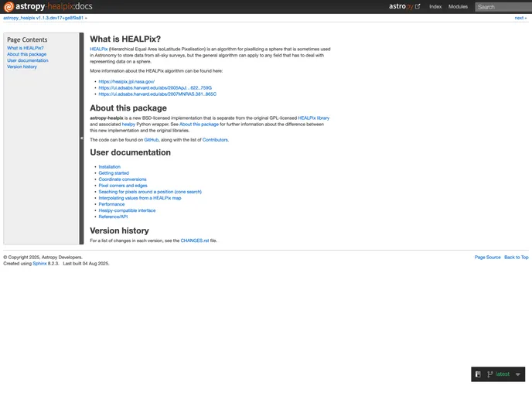The image size is (532, 396).
Task: Click the branch icon beside latest
Action: [489, 374]
